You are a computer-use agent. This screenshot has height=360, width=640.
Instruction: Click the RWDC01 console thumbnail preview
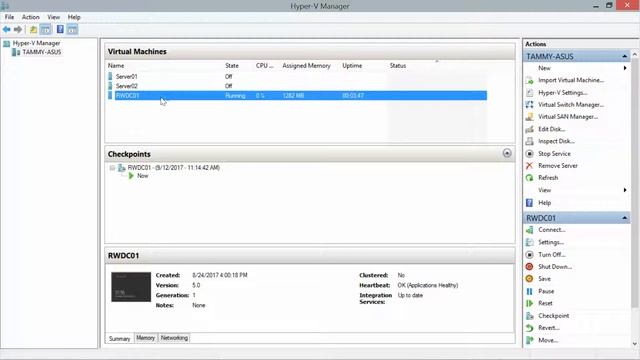point(131,287)
